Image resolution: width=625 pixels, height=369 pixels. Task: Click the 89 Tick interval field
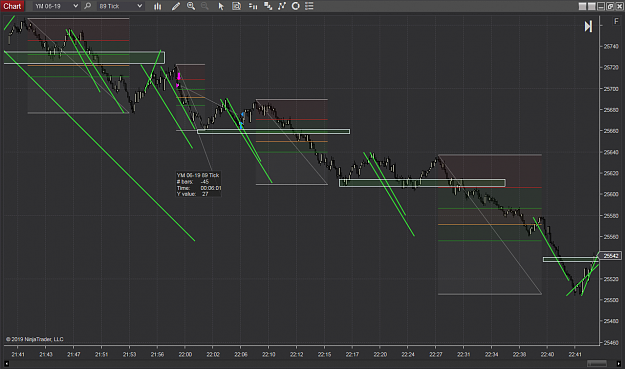click(x=120, y=6)
